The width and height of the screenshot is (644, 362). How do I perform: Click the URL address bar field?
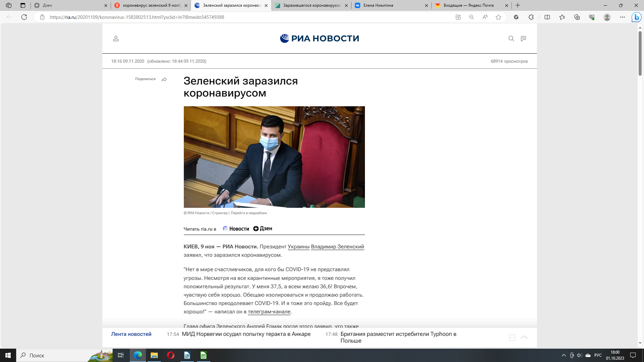click(x=248, y=17)
